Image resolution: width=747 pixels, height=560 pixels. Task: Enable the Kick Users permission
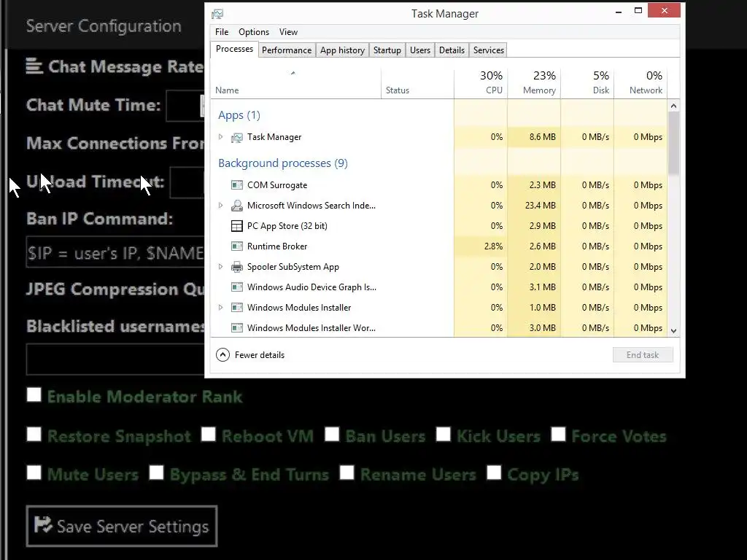(443, 435)
